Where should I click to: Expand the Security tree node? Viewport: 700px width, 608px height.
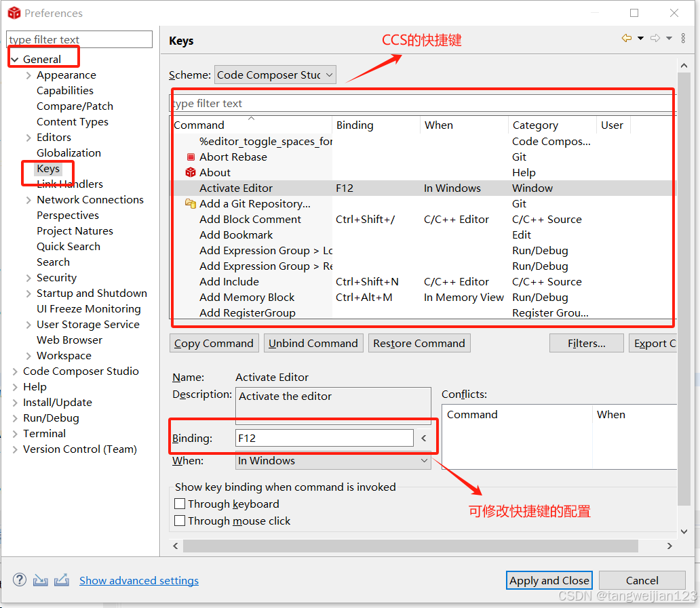28,278
